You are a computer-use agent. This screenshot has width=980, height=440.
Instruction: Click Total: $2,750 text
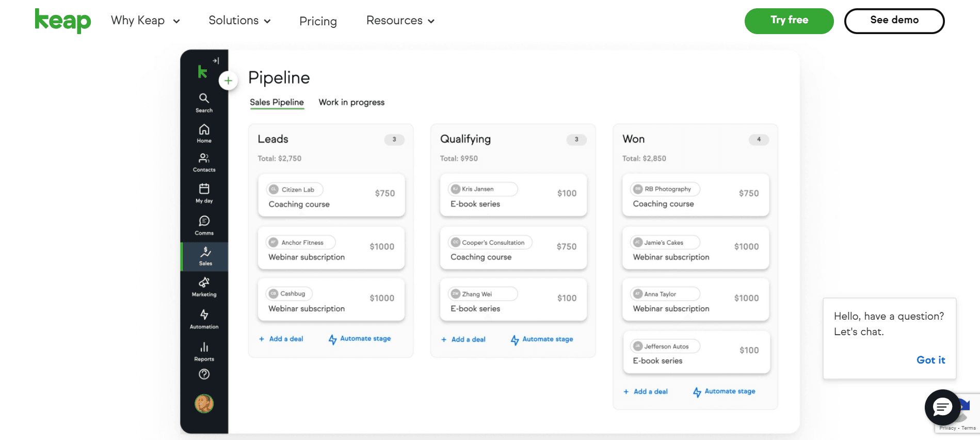coord(279,159)
